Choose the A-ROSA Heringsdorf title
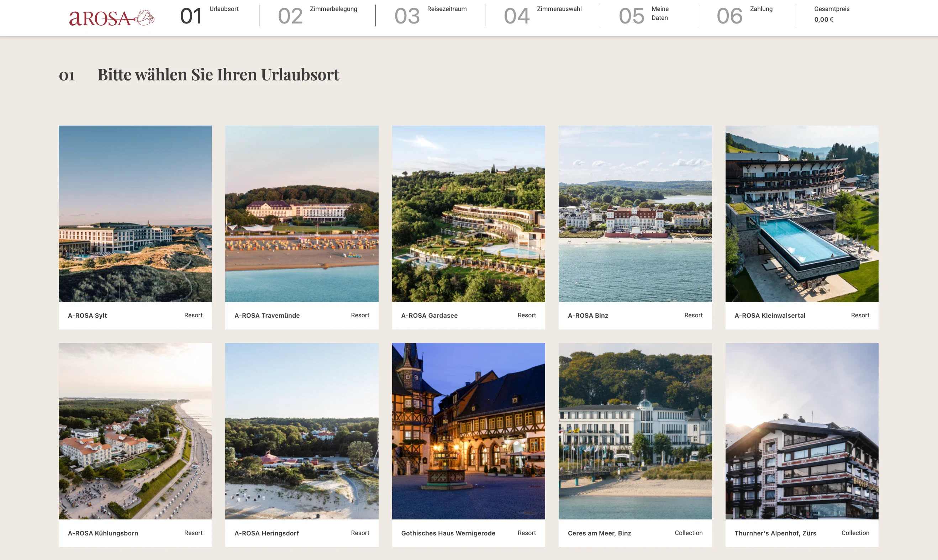 pyautogui.click(x=267, y=533)
